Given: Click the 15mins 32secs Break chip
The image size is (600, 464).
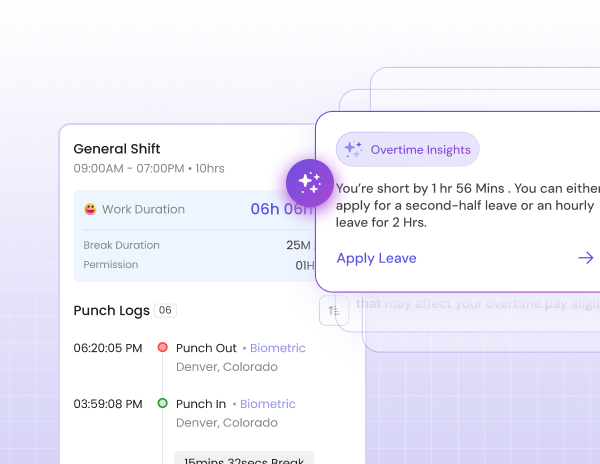Looking at the screenshot, I should tap(244, 458).
